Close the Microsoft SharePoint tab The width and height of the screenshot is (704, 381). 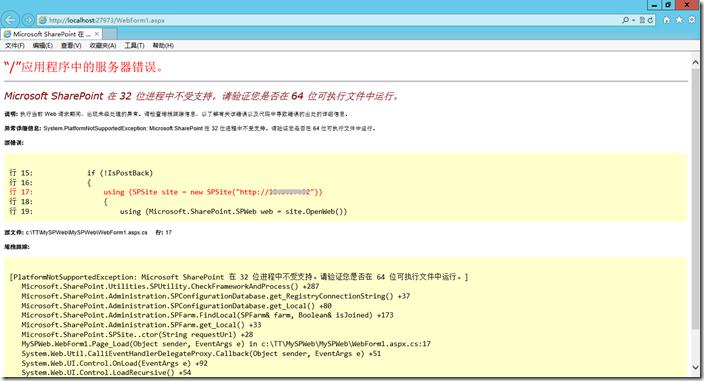[x=97, y=34]
